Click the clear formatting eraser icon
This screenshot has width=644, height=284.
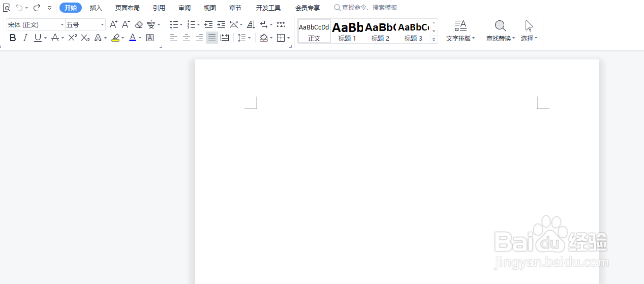(139, 24)
